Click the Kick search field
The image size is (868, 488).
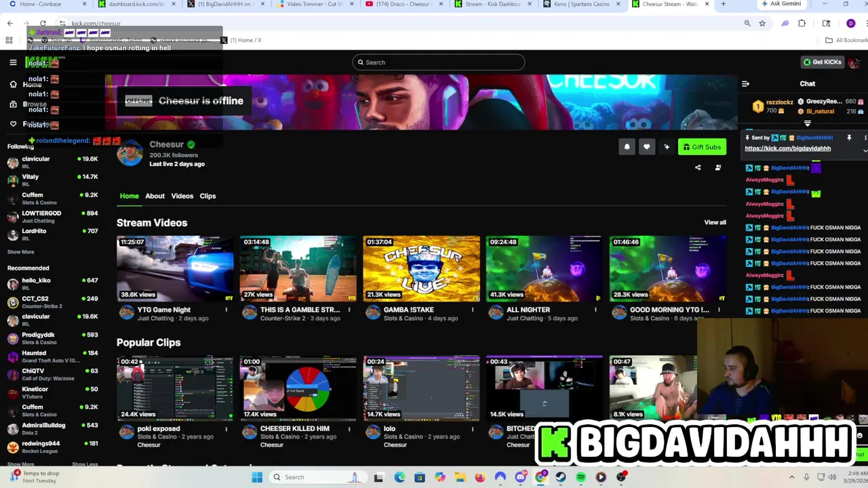(438, 62)
